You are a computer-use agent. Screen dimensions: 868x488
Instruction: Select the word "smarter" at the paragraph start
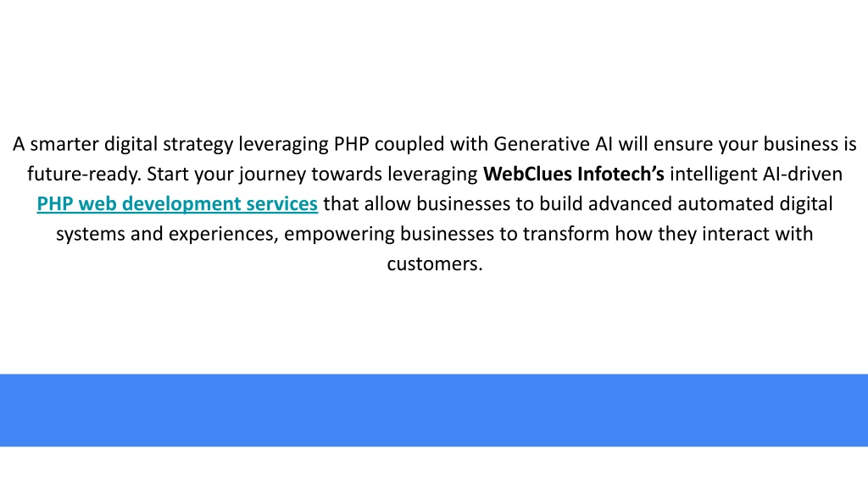click(x=64, y=144)
